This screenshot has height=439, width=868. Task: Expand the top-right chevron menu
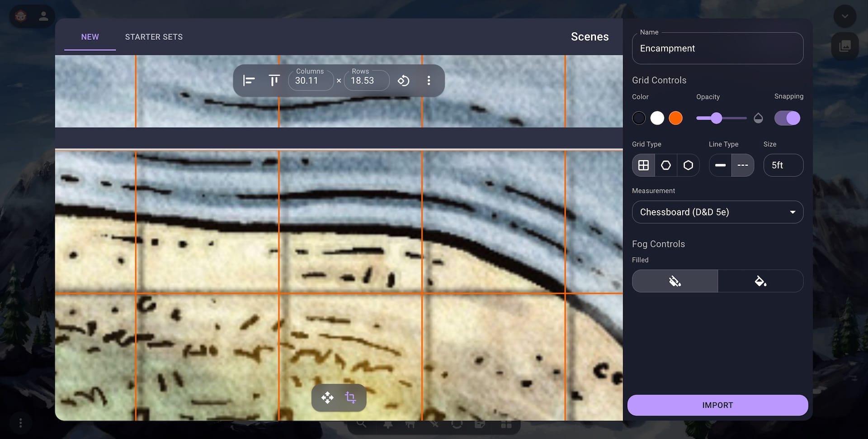(x=844, y=17)
